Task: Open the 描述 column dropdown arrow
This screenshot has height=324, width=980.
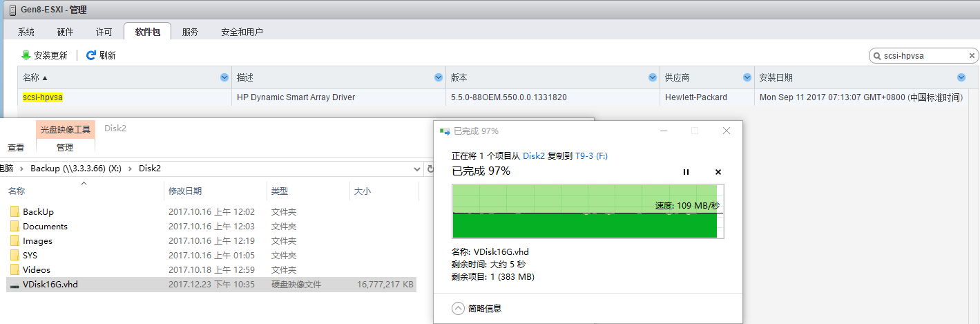Action: coord(439,77)
